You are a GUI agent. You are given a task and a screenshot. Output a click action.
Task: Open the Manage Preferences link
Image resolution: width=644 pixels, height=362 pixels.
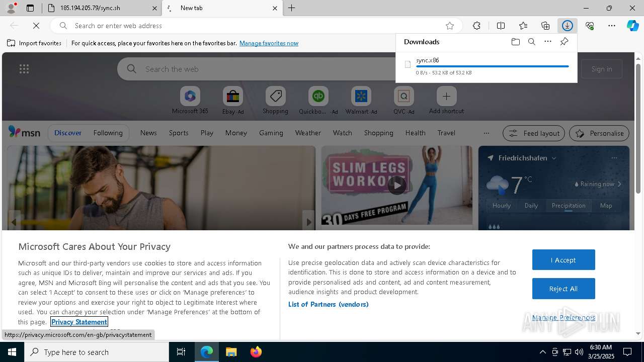[563, 317]
